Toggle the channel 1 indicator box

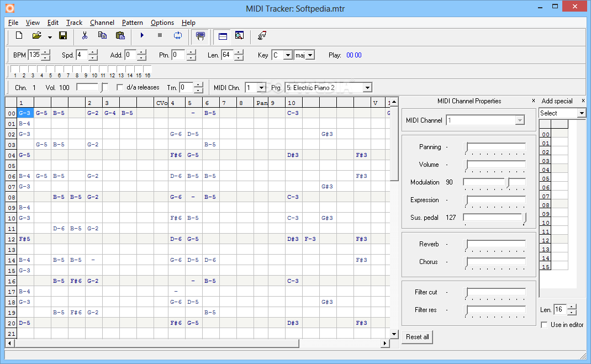(15, 68)
